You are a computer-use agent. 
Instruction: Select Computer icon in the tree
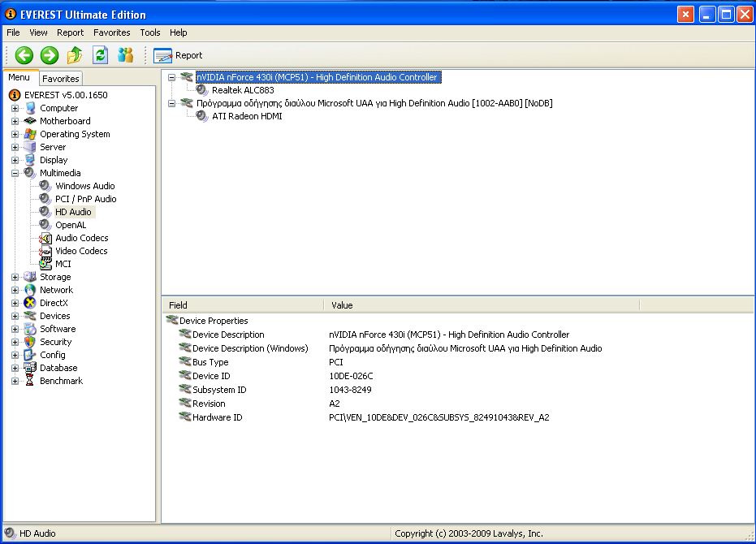click(30, 108)
